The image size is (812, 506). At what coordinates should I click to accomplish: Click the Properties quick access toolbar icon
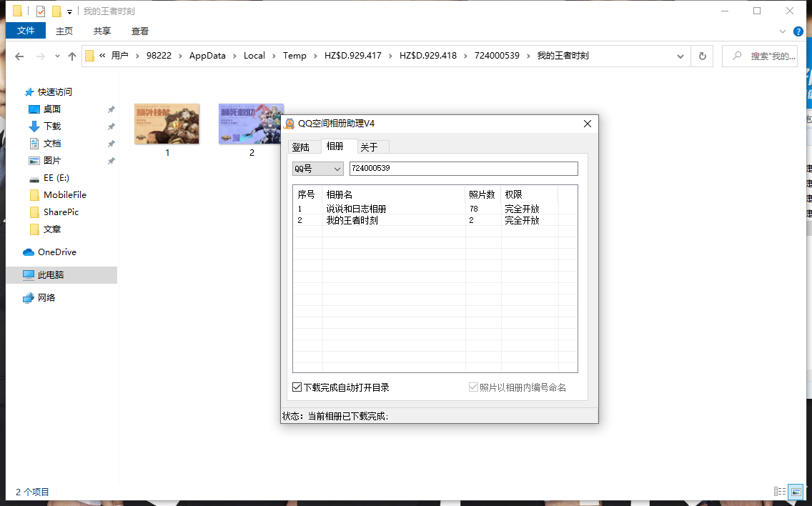click(41, 11)
